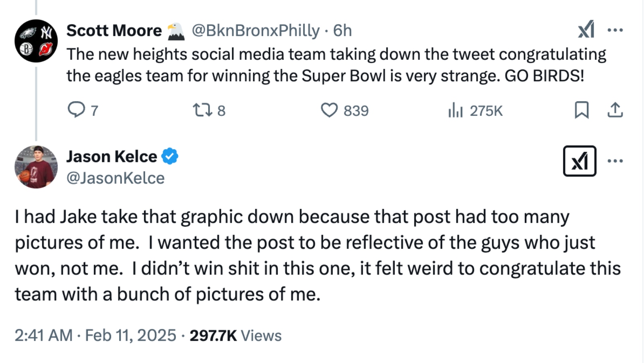
Task: Like Scott Moore's tweet
Action: click(x=330, y=110)
